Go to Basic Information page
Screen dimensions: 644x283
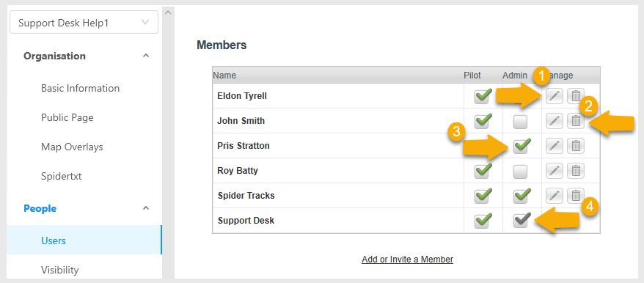[80, 88]
